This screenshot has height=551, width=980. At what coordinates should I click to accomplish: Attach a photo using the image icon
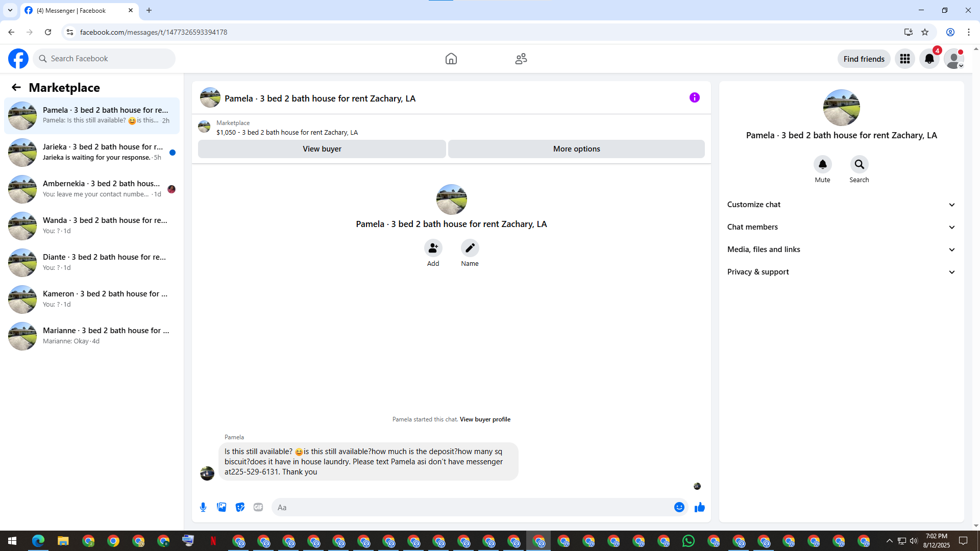pyautogui.click(x=222, y=507)
